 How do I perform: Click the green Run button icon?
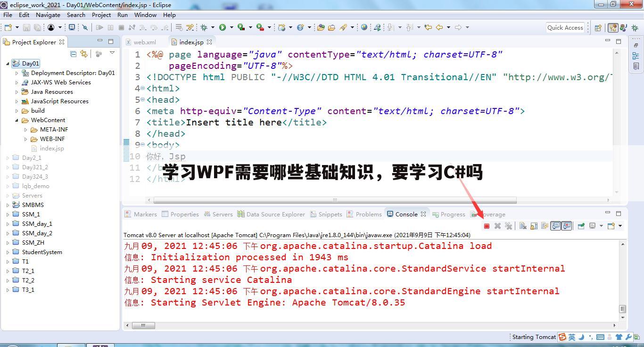click(x=222, y=27)
